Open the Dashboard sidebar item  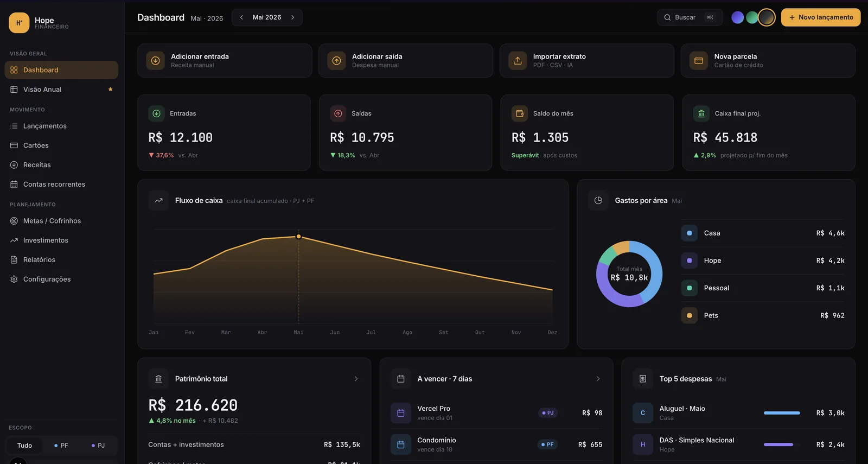click(x=61, y=70)
